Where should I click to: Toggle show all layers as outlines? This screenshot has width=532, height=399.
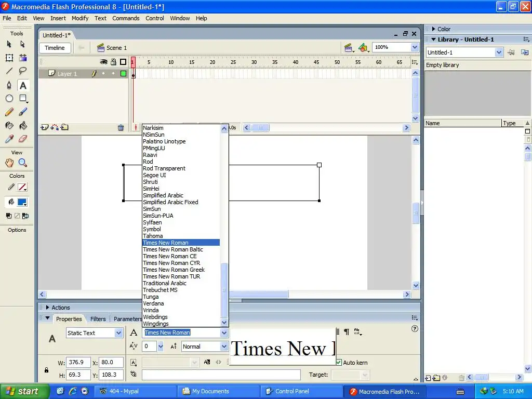[123, 62]
